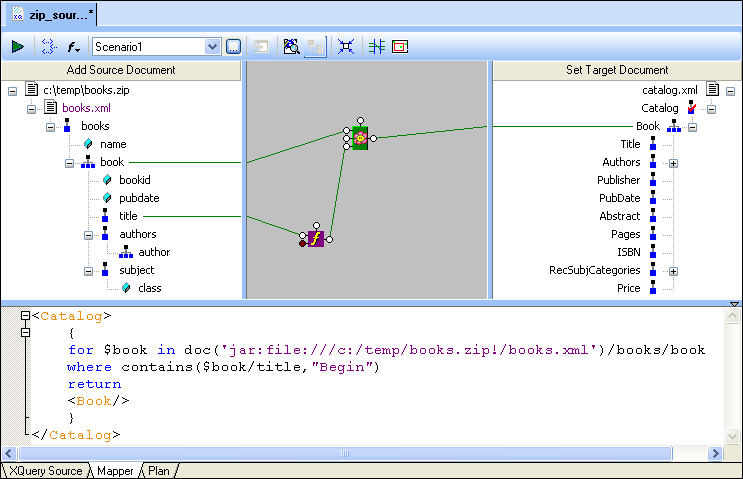The image size is (743, 479).
Task: Click the Book repeating element icon in target
Action: [x=674, y=126]
